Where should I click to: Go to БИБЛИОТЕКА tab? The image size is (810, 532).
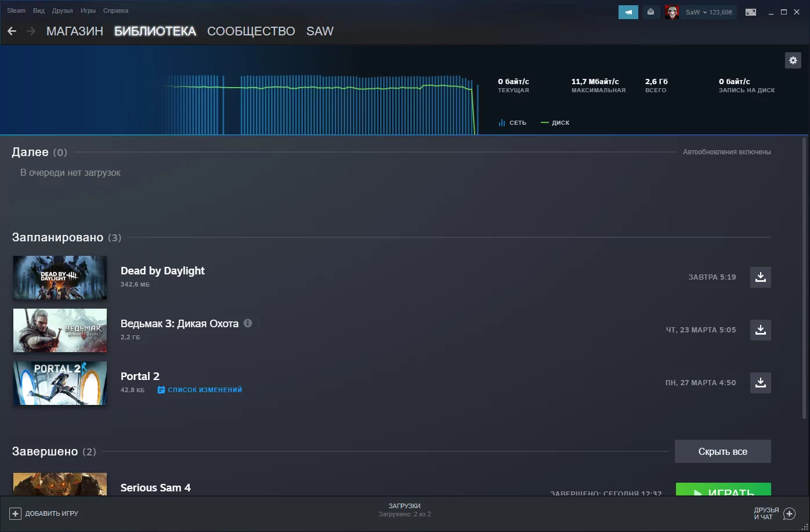click(156, 31)
